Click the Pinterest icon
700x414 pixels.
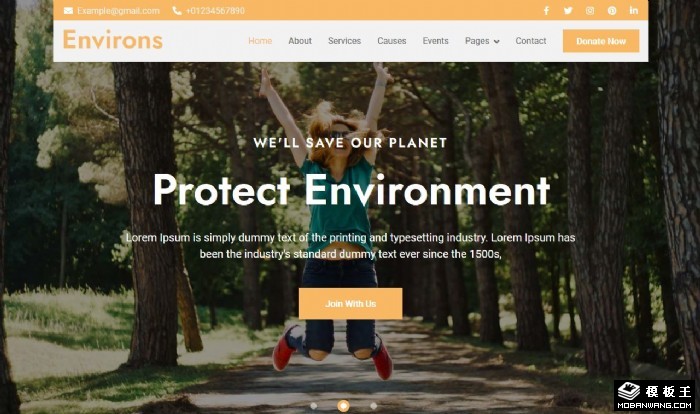pyautogui.click(x=612, y=10)
